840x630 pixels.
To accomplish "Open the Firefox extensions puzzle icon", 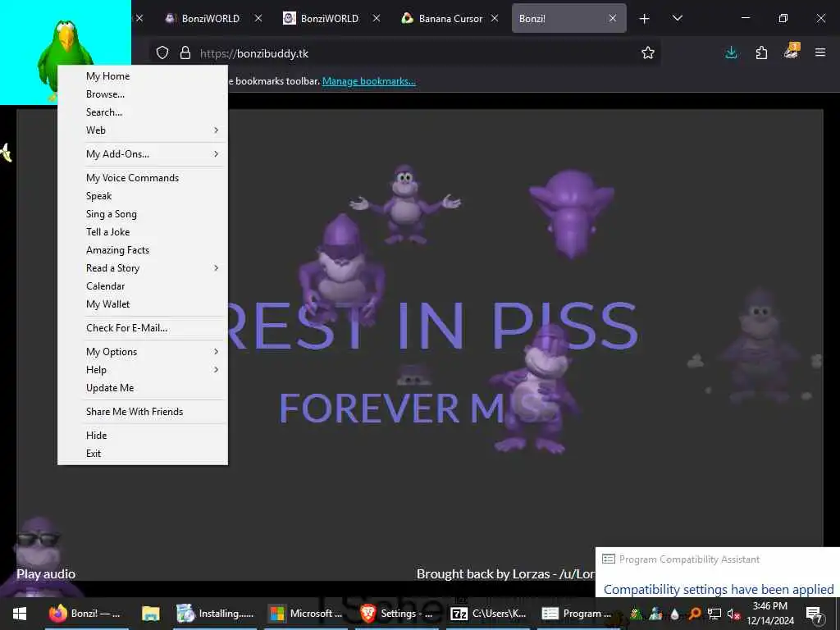I will [761, 52].
